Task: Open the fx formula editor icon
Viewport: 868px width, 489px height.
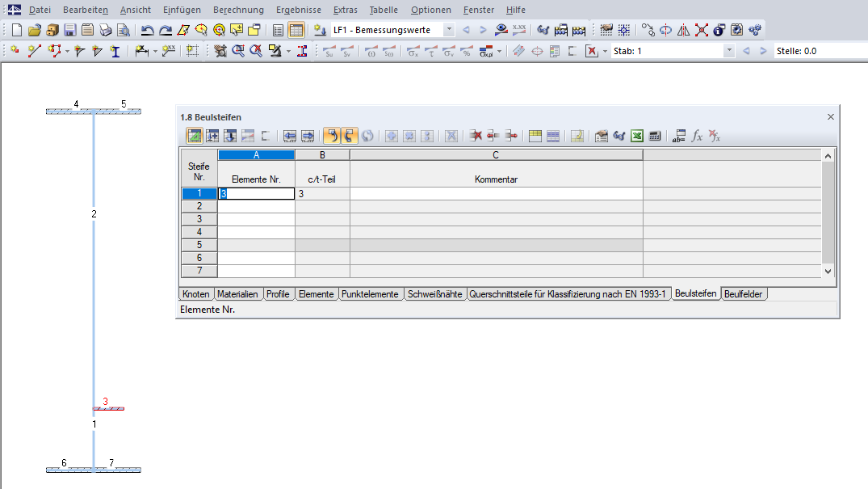Action: coord(697,136)
